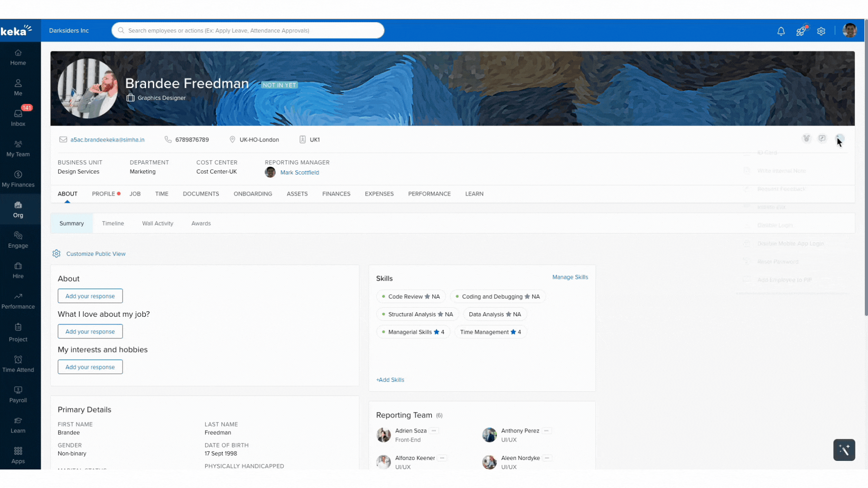Open the AI assistant wand button

tap(844, 450)
